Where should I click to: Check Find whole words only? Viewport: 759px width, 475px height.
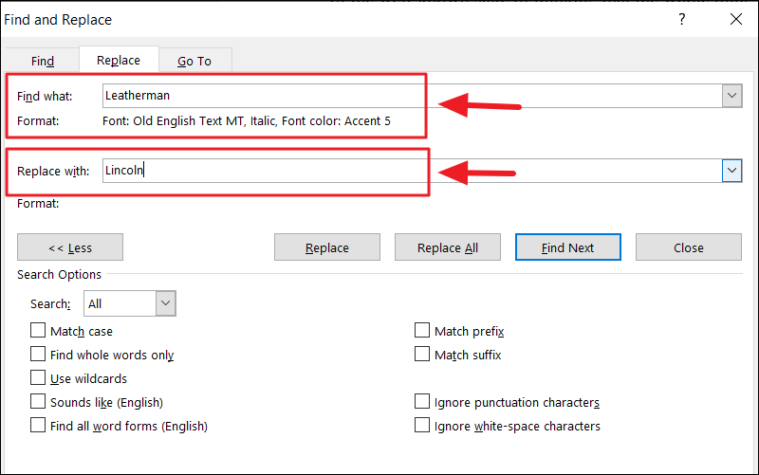[38, 354]
